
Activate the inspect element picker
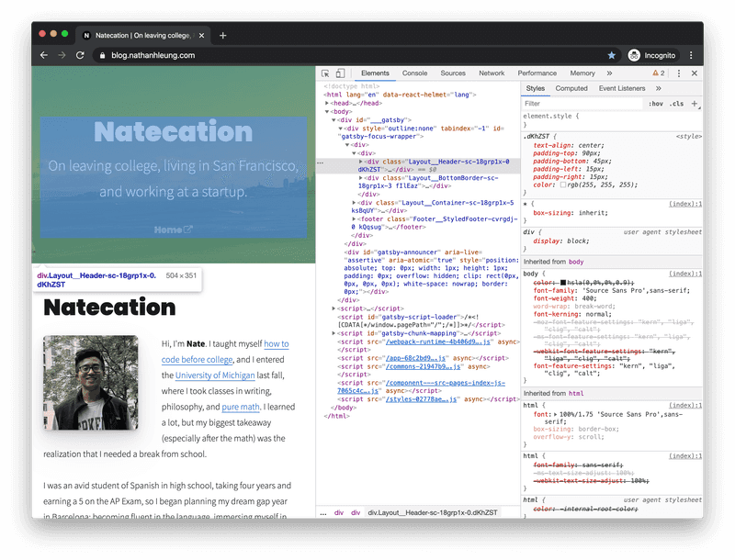(x=325, y=73)
